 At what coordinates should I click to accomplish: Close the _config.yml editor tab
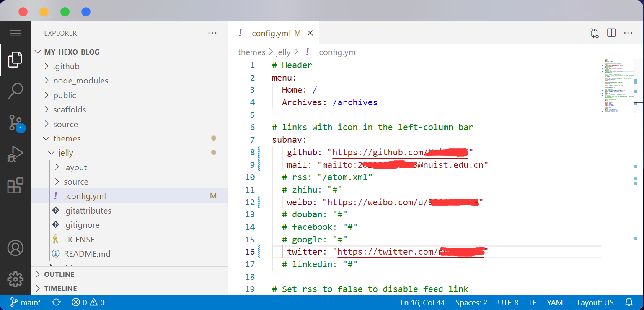310,33
